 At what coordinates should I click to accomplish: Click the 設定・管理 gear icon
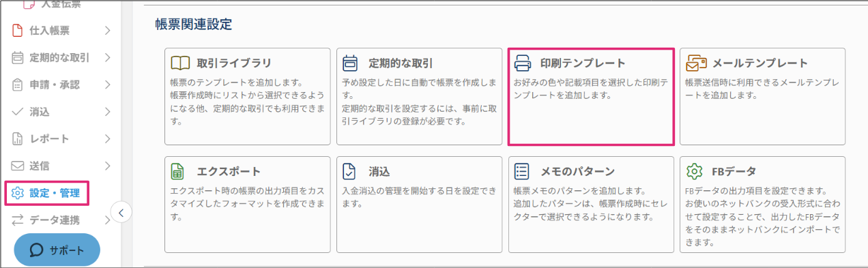(x=18, y=193)
